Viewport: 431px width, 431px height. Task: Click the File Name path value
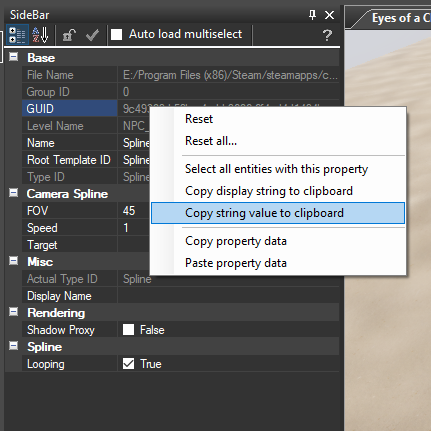pyautogui.click(x=229, y=75)
